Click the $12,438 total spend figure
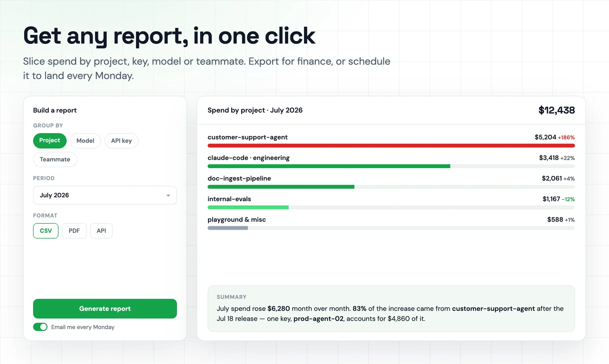This screenshot has height=364, width=609. pos(557,110)
